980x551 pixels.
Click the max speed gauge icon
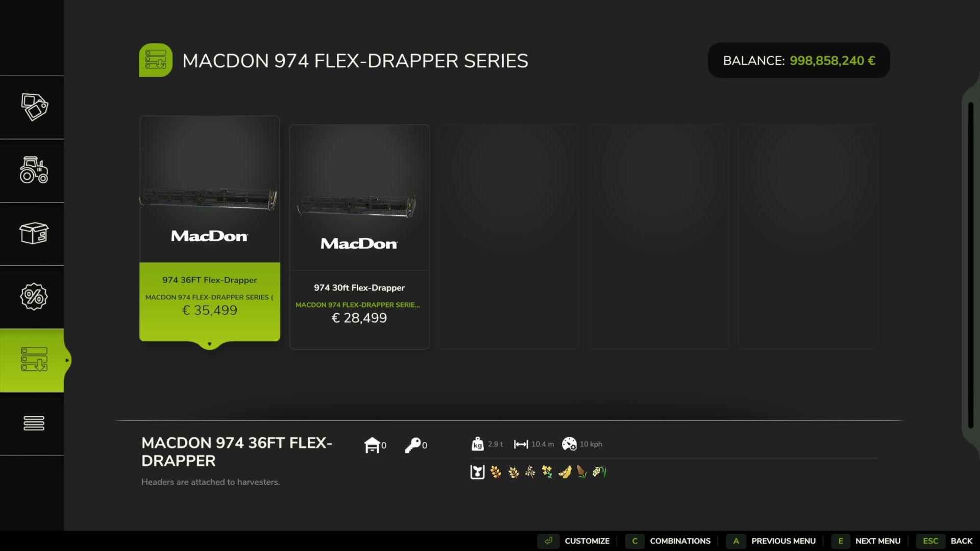click(x=569, y=444)
